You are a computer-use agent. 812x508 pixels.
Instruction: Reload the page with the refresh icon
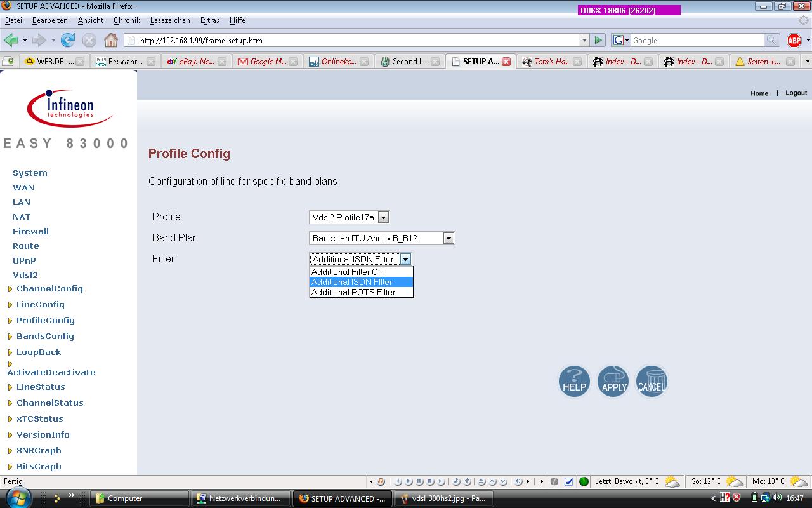pyautogui.click(x=68, y=40)
